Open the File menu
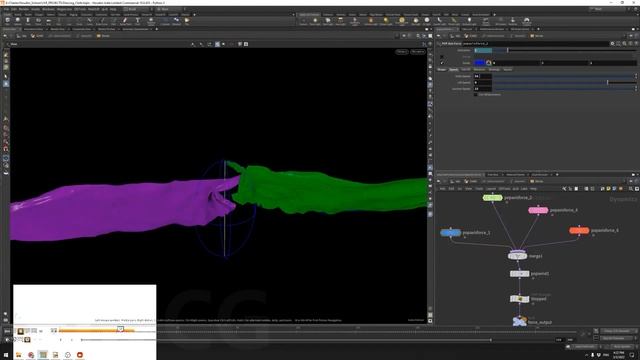The image size is (640, 360). click(x=6, y=9)
